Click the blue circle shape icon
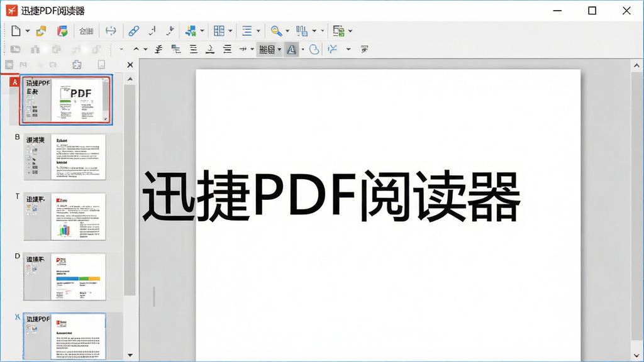Viewport: 644px width, 362px height. (314, 49)
